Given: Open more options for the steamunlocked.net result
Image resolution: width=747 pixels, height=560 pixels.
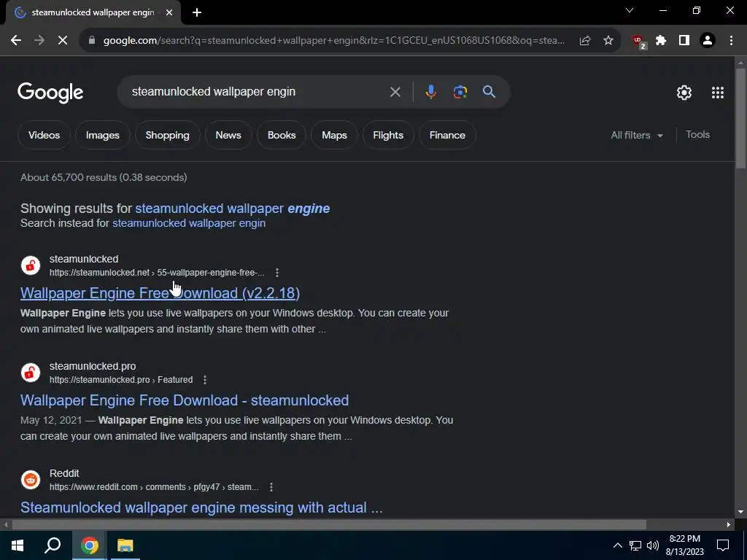Looking at the screenshot, I should point(277,273).
